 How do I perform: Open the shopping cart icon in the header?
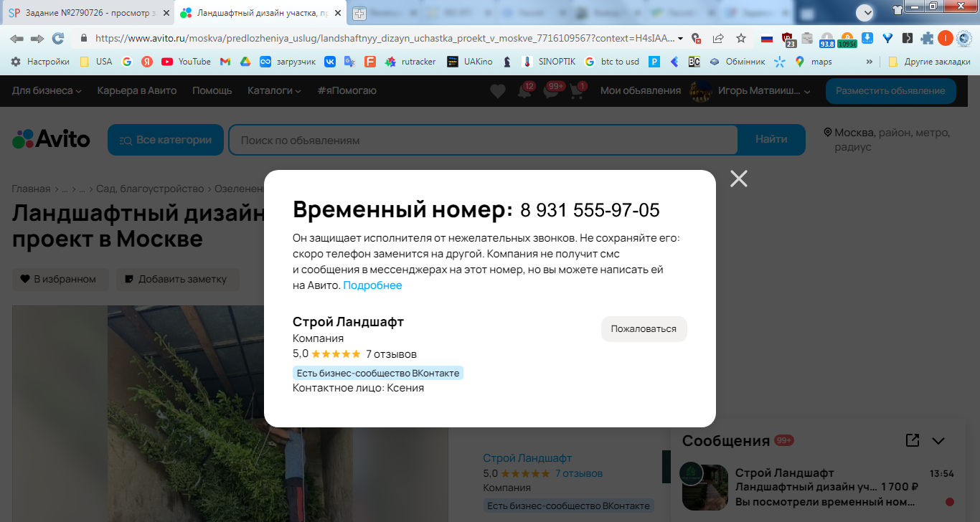pyautogui.click(x=578, y=91)
